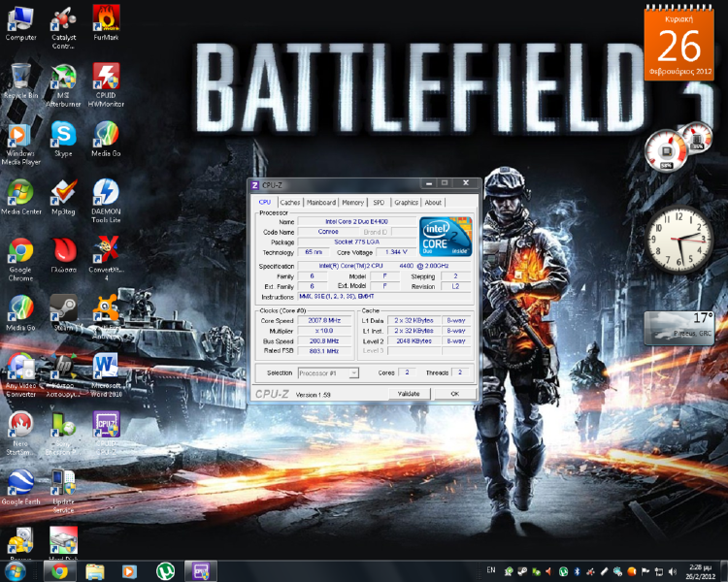The width and height of the screenshot is (728, 582).
Task: Open the weather gadget showing 17° Piraeus
Action: pyautogui.click(x=678, y=328)
